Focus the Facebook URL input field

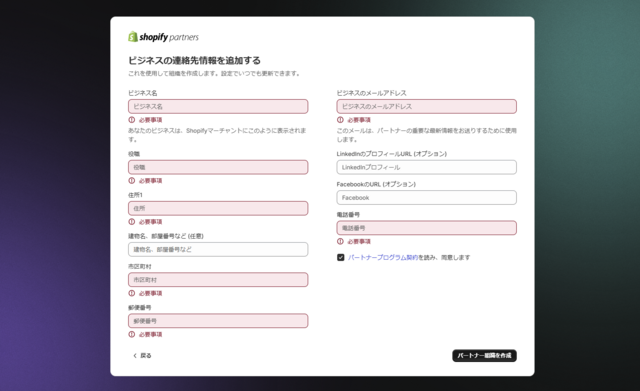coord(427,198)
